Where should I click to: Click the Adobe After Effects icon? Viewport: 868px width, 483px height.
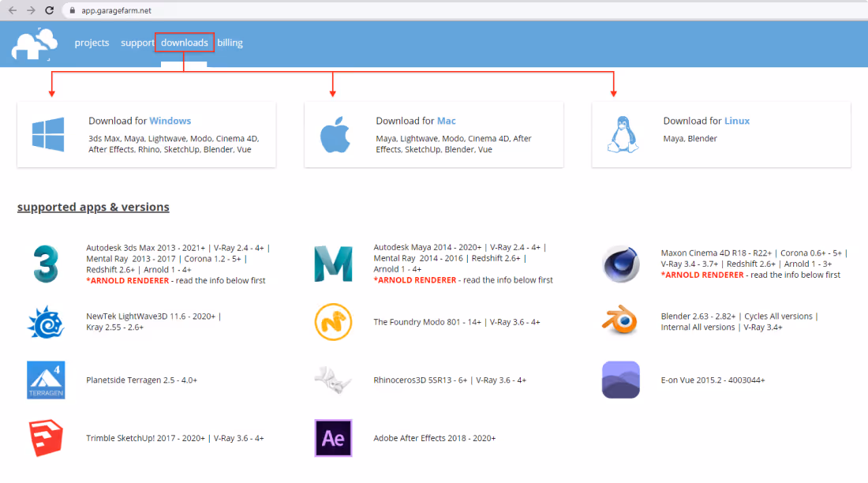(x=333, y=438)
